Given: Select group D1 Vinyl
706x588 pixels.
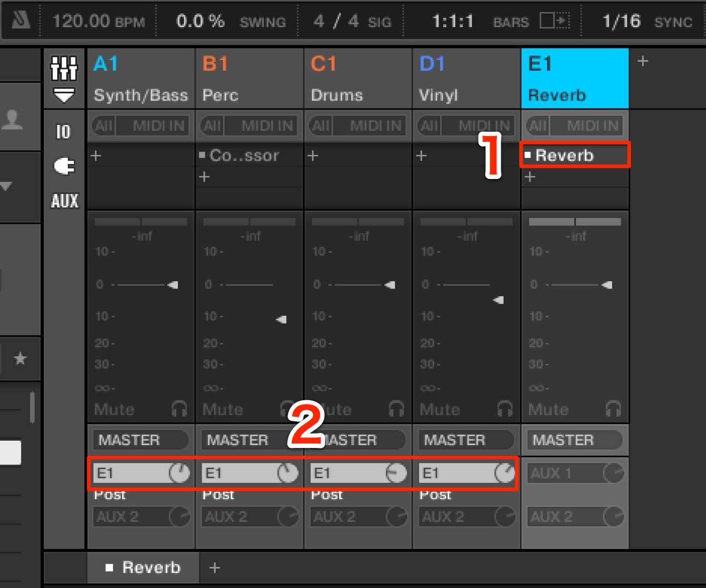Looking at the screenshot, I should coord(466,78).
